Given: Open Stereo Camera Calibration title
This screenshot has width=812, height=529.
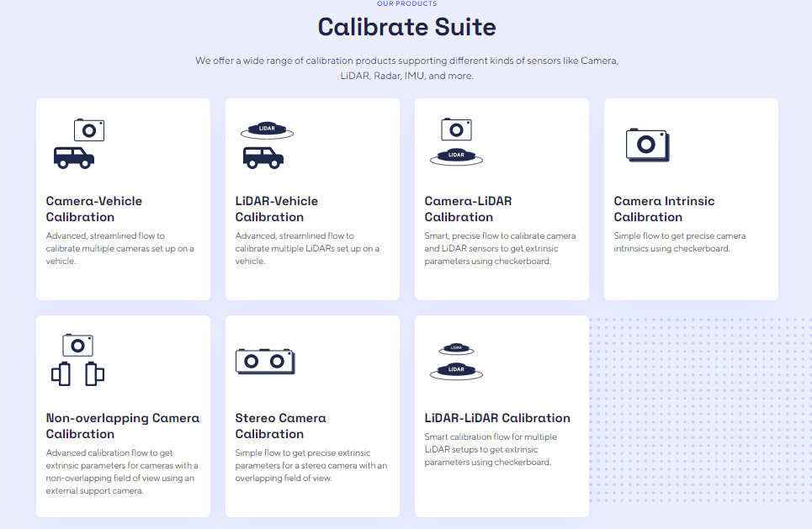Looking at the screenshot, I should pyautogui.click(x=281, y=426).
